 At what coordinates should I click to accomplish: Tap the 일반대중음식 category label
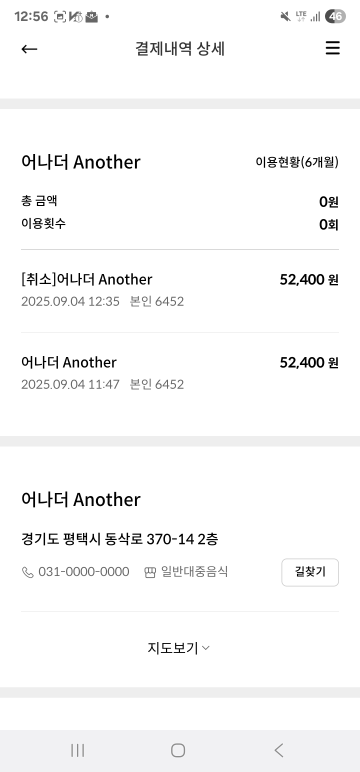(x=195, y=572)
